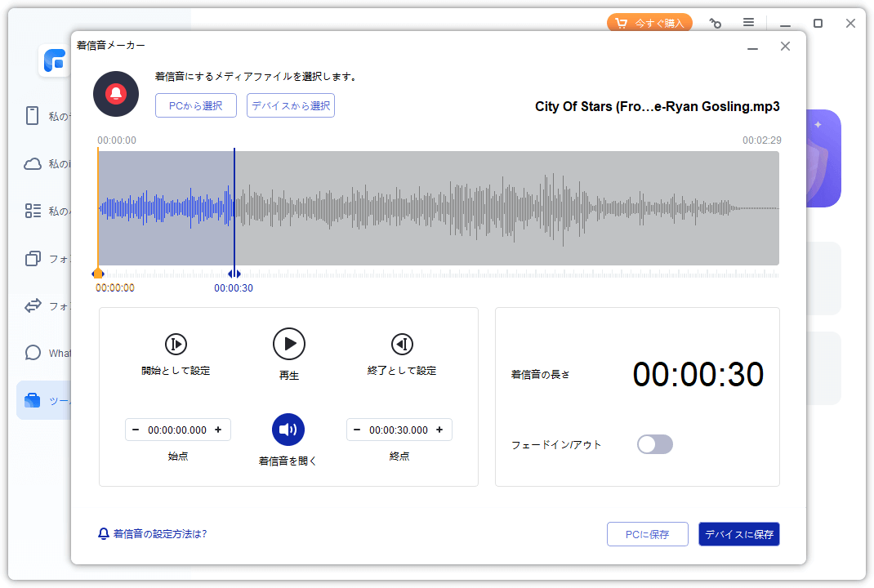Open the WhatsApp section in the sidebar
The width and height of the screenshot is (874, 588).
tap(33, 353)
